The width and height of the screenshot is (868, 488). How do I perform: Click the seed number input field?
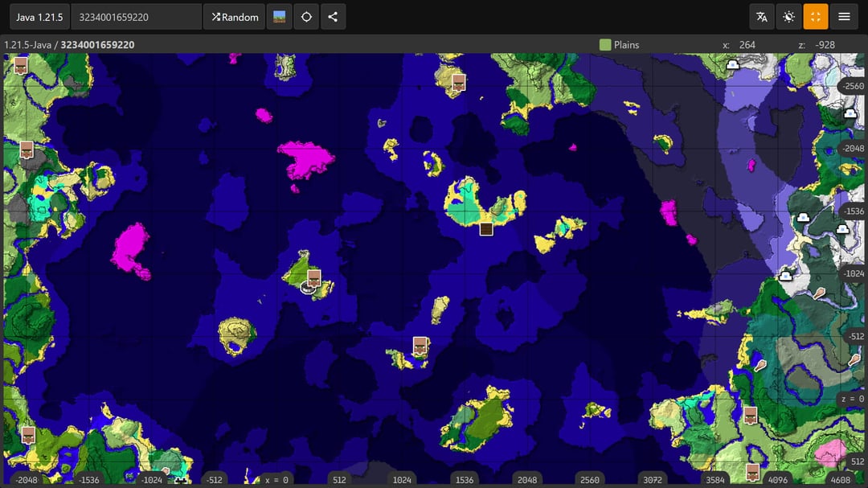[x=136, y=17]
